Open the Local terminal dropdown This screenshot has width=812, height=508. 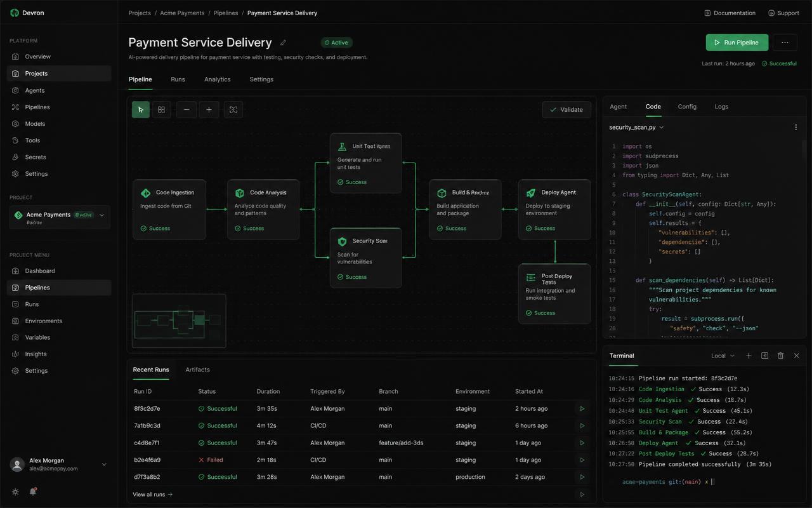723,356
